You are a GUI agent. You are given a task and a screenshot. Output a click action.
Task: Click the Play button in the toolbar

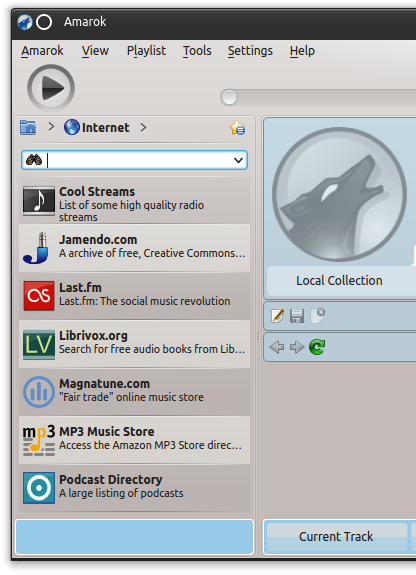click(x=51, y=88)
